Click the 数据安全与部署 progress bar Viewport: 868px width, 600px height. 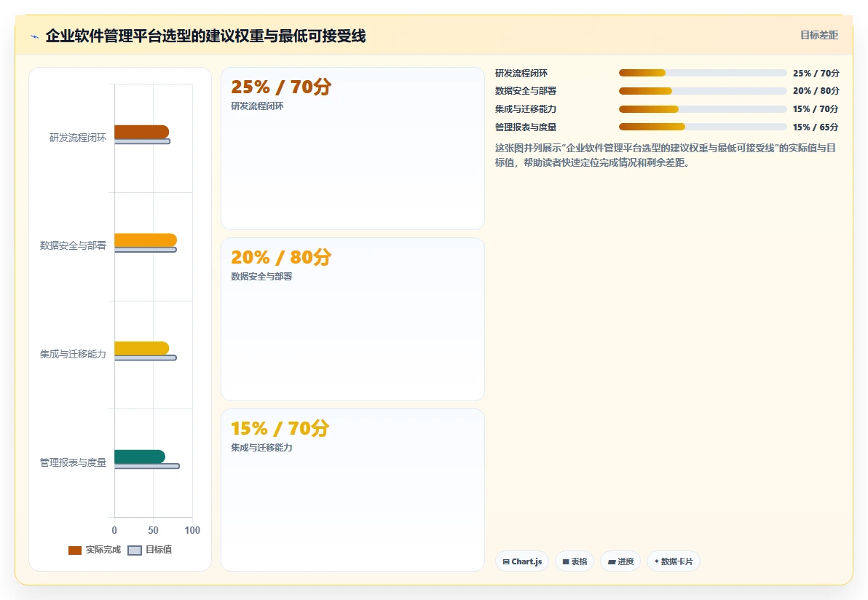point(703,91)
